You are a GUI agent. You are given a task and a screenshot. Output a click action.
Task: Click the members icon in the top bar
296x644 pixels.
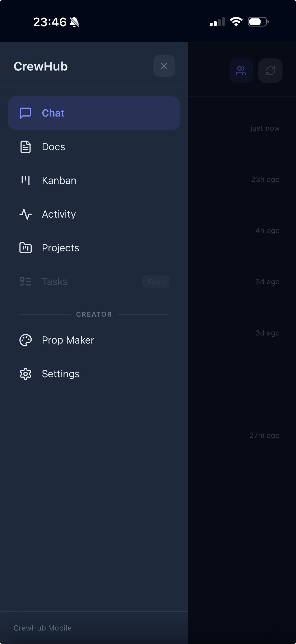[x=241, y=71]
